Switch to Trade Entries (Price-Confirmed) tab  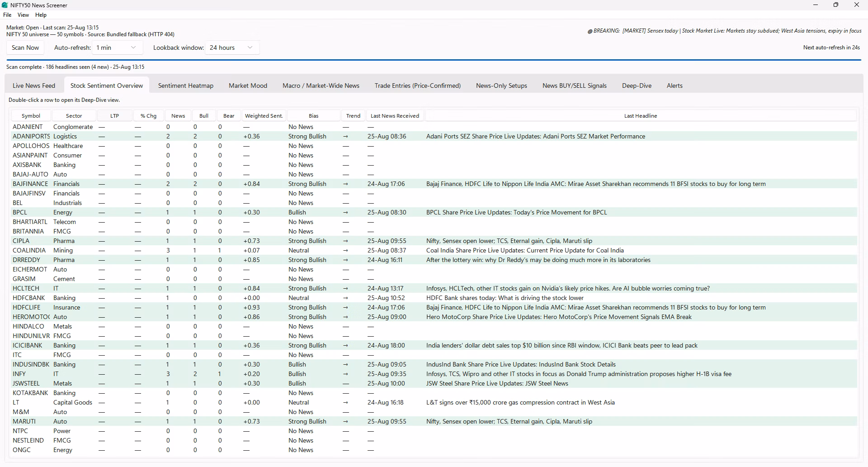click(418, 86)
